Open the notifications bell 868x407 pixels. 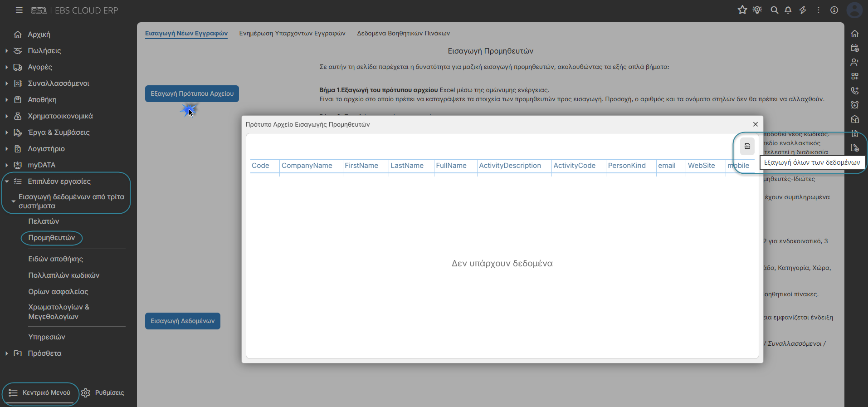[x=788, y=10]
